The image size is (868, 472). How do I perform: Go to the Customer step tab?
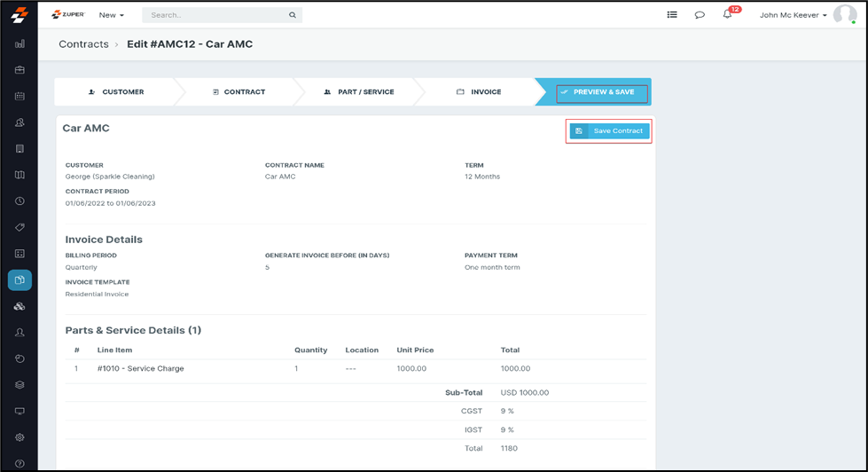pyautogui.click(x=116, y=92)
